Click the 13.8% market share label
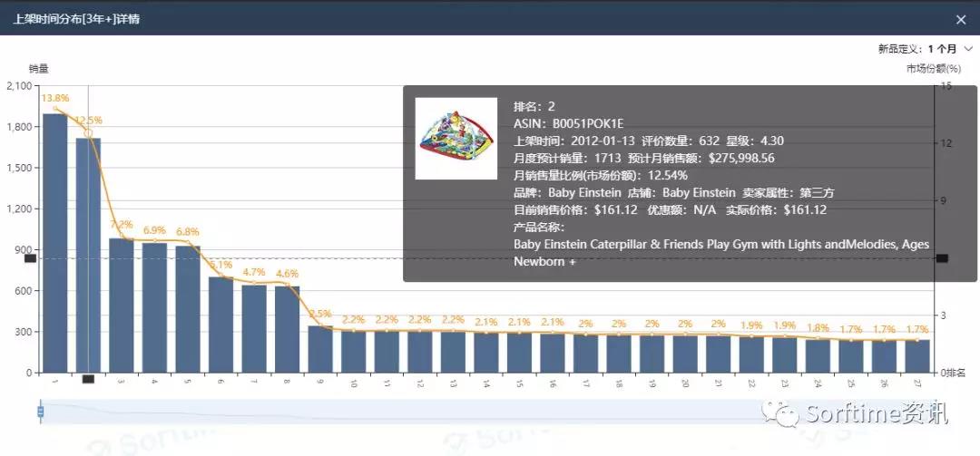 pyautogui.click(x=55, y=98)
